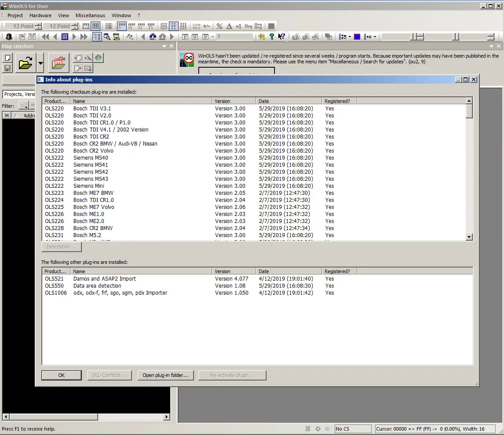Open the right pane header dropdown arrow
Screen dimensions: 504x435
coord(491,46)
